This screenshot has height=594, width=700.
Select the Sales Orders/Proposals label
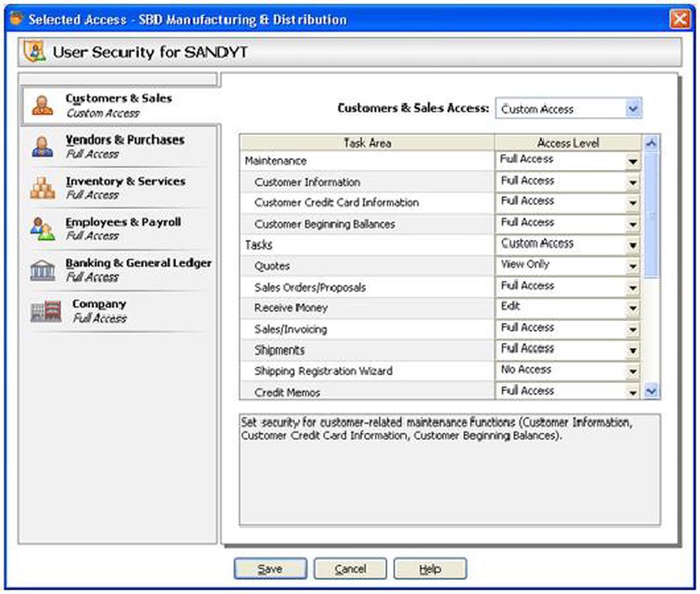[310, 287]
